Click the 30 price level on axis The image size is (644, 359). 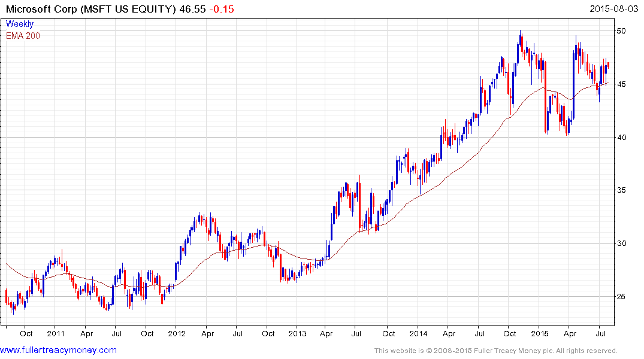tap(624, 244)
